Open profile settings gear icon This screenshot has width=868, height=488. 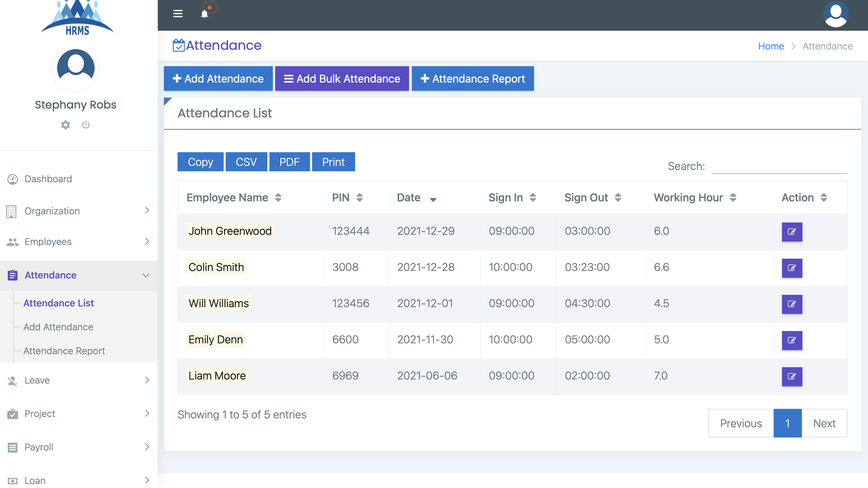click(x=66, y=125)
